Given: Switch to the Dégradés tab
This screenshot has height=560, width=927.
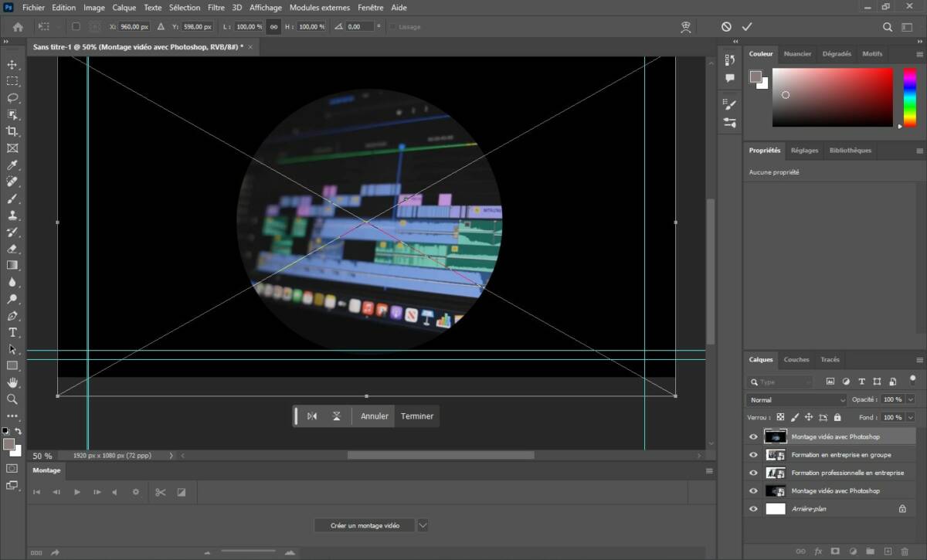Looking at the screenshot, I should coord(837,53).
